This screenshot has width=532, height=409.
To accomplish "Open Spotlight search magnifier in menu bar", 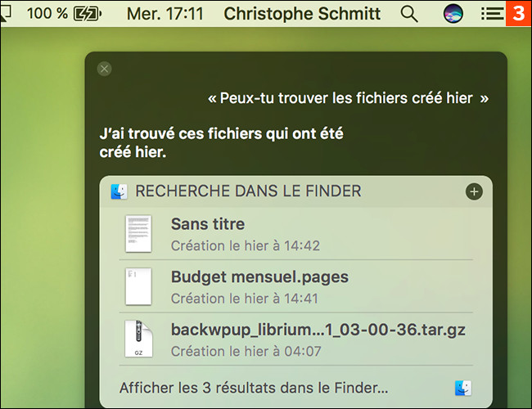I will click(x=409, y=14).
